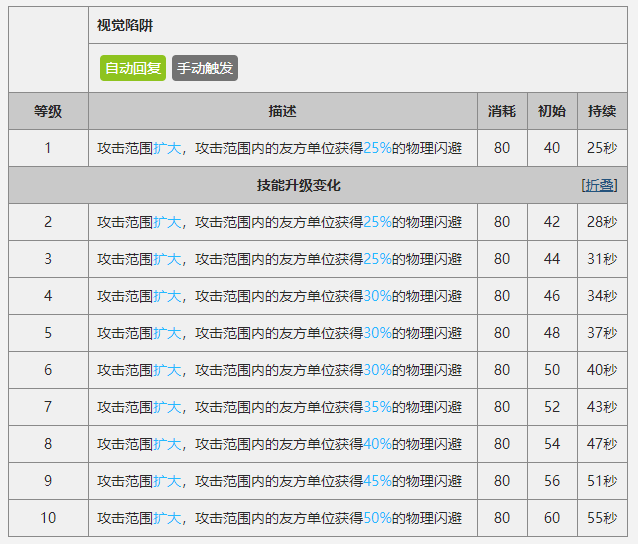
Task: Click duration 55秒 in level 10 row
Action: pyautogui.click(x=602, y=518)
